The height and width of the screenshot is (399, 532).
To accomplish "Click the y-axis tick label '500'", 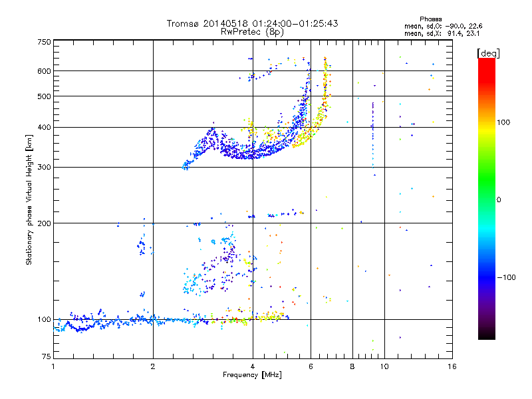I will [x=44, y=96].
